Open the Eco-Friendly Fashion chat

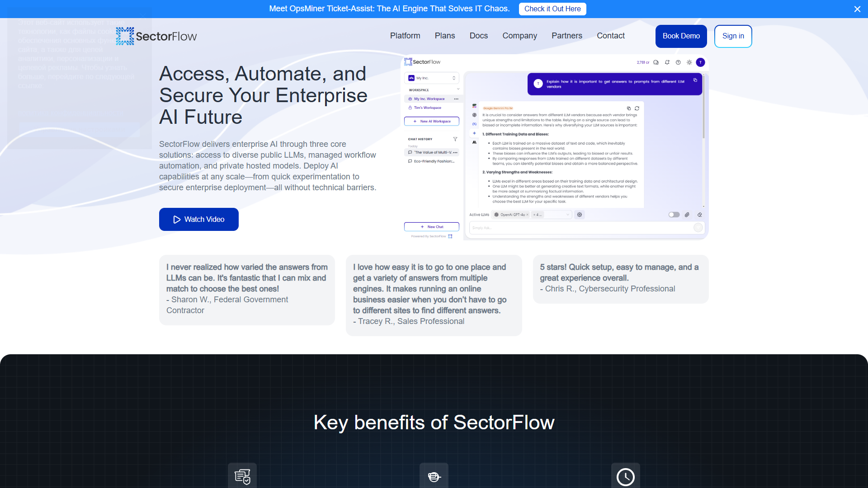click(x=432, y=161)
